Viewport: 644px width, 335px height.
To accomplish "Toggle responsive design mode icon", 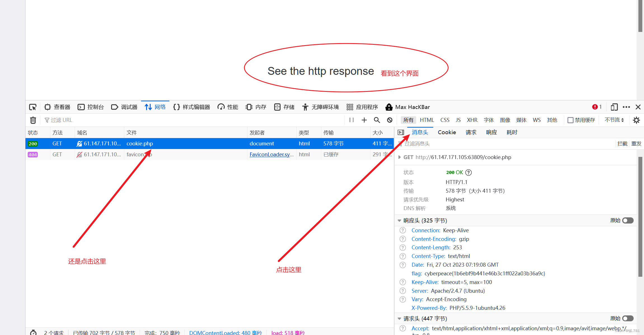I will [614, 107].
